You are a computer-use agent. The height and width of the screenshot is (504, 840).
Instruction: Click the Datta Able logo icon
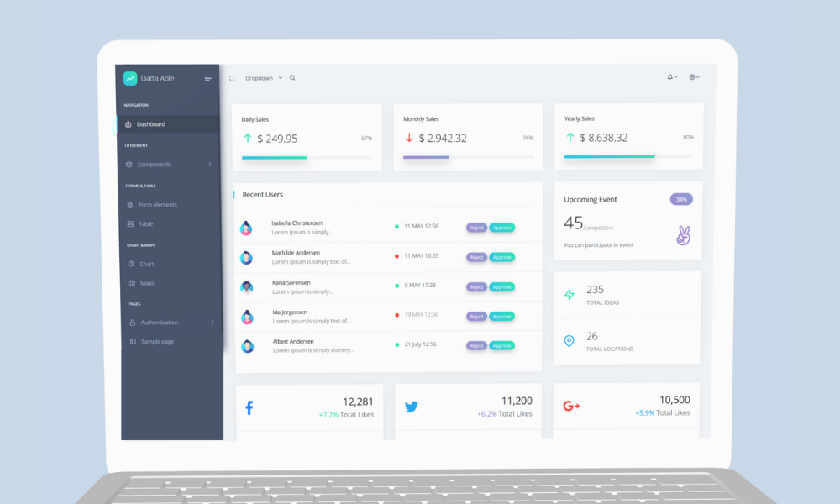(x=130, y=78)
